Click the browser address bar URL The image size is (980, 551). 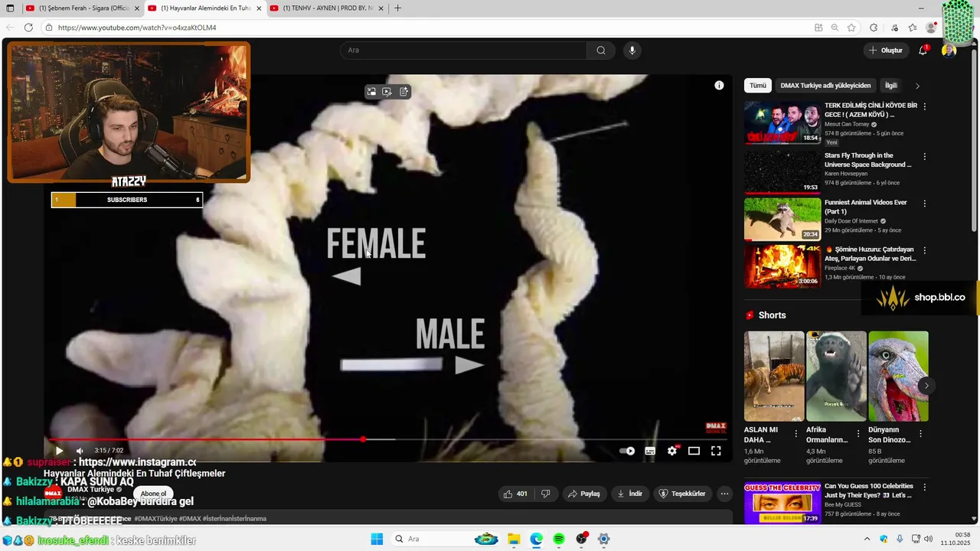click(137, 28)
